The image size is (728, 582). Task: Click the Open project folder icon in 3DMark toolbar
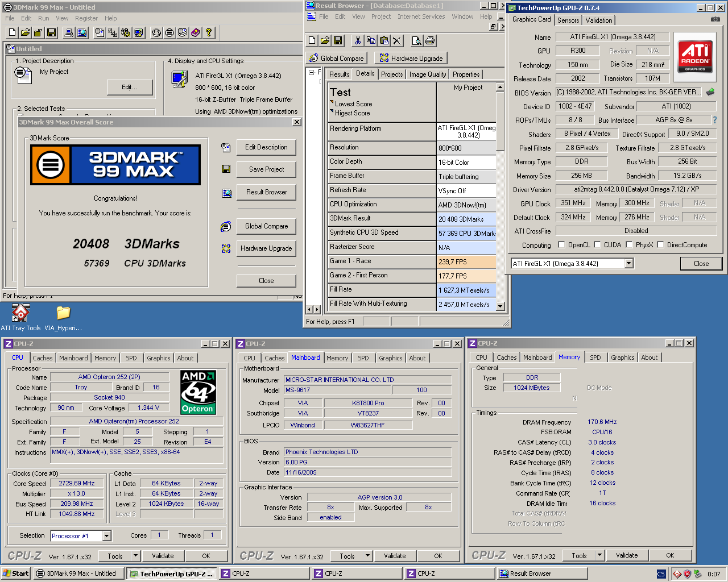(26, 33)
